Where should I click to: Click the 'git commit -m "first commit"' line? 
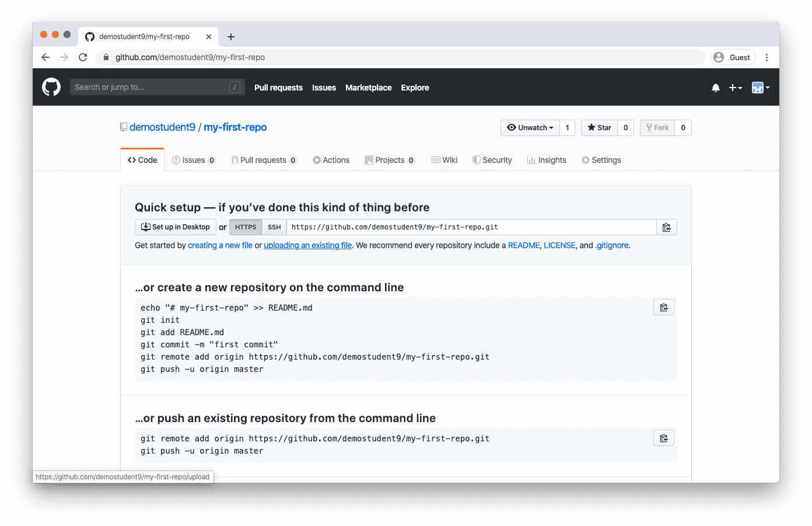pos(209,344)
